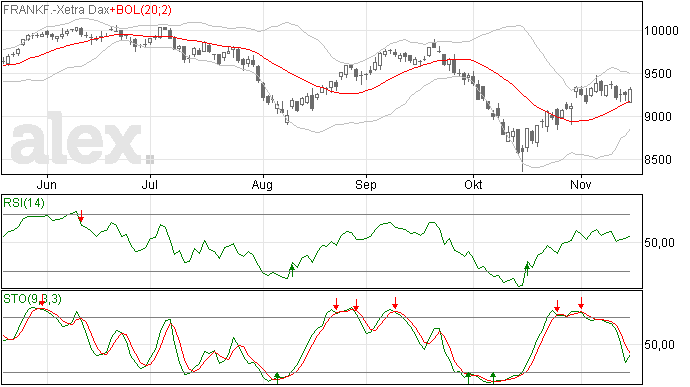Screen dimensions: 690x387
Task: Click the red stochastic sell arrow at November start
Action: coord(581,303)
